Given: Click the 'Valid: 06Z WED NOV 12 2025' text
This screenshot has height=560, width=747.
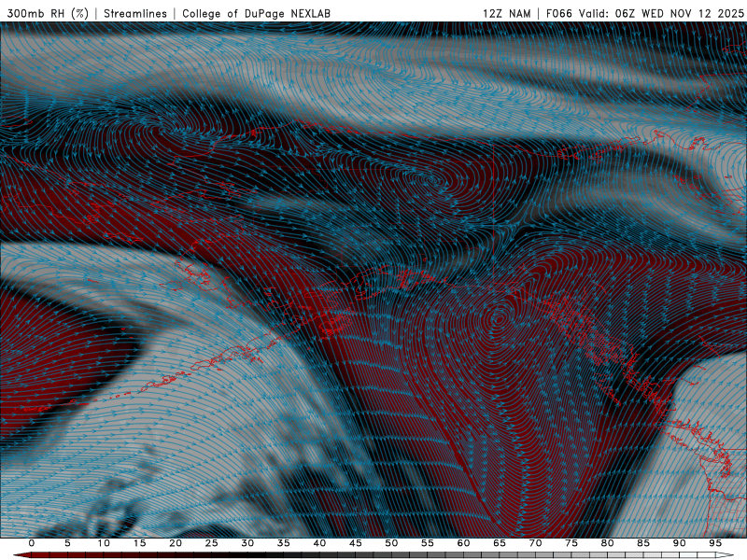Looking at the screenshot, I should 661,14.
